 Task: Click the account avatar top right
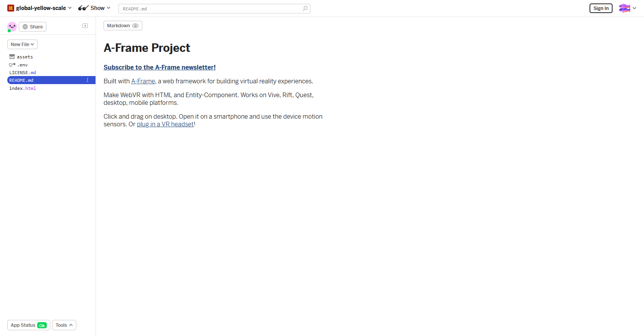click(624, 8)
